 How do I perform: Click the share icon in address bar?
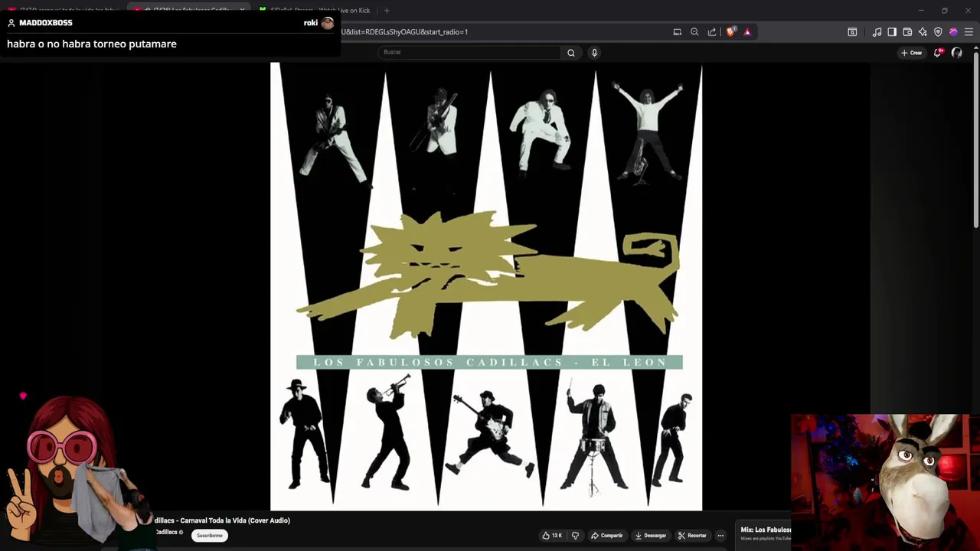coord(712,32)
